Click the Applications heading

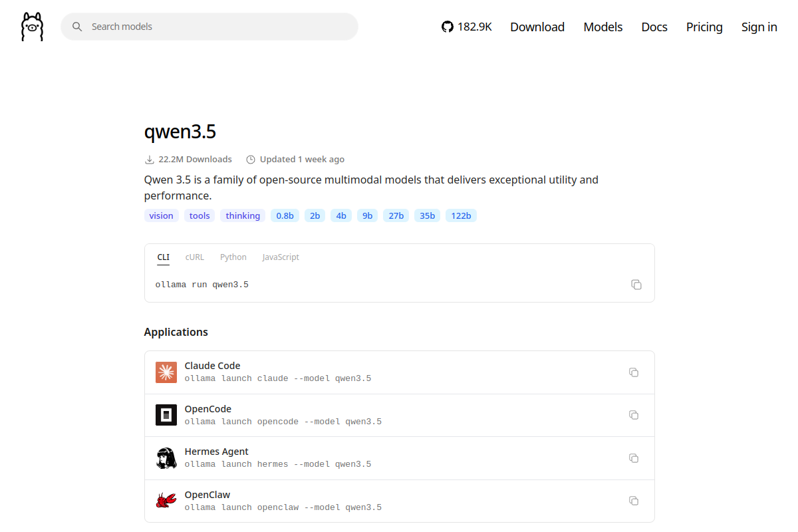pyautogui.click(x=176, y=332)
